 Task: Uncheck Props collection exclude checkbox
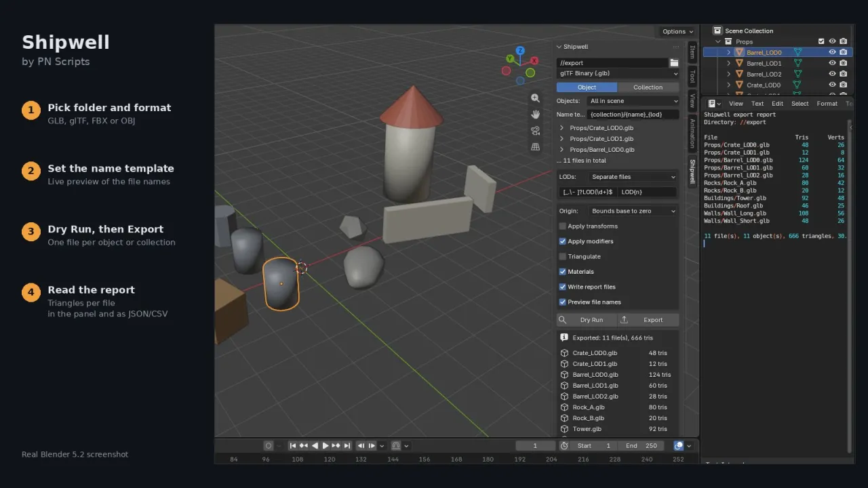[821, 41]
